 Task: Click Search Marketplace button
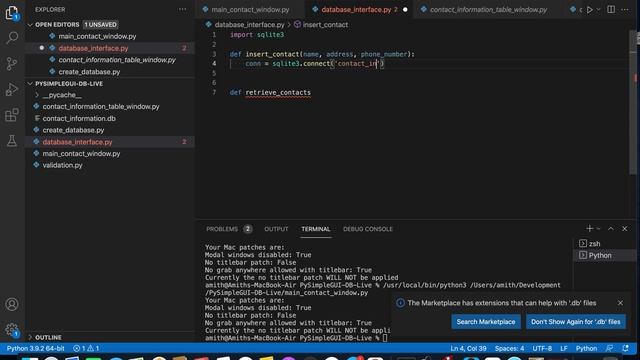coord(486,322)
